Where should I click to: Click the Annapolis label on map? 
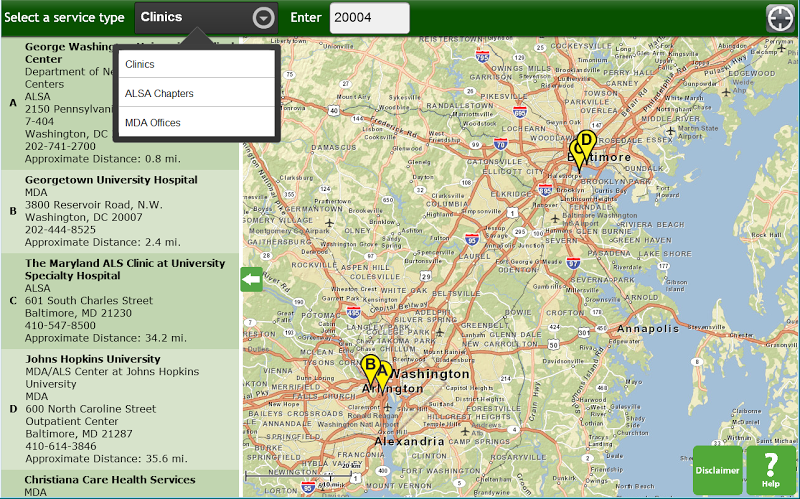pos(648,329)
